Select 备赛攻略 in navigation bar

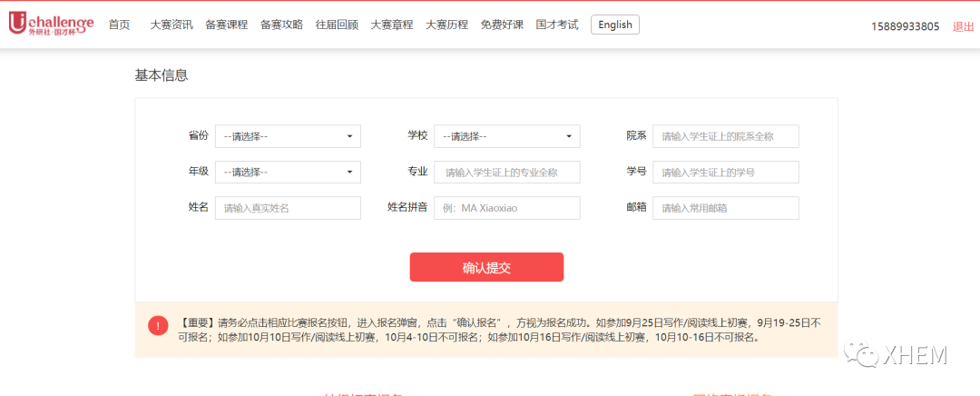tap(281, 25)
